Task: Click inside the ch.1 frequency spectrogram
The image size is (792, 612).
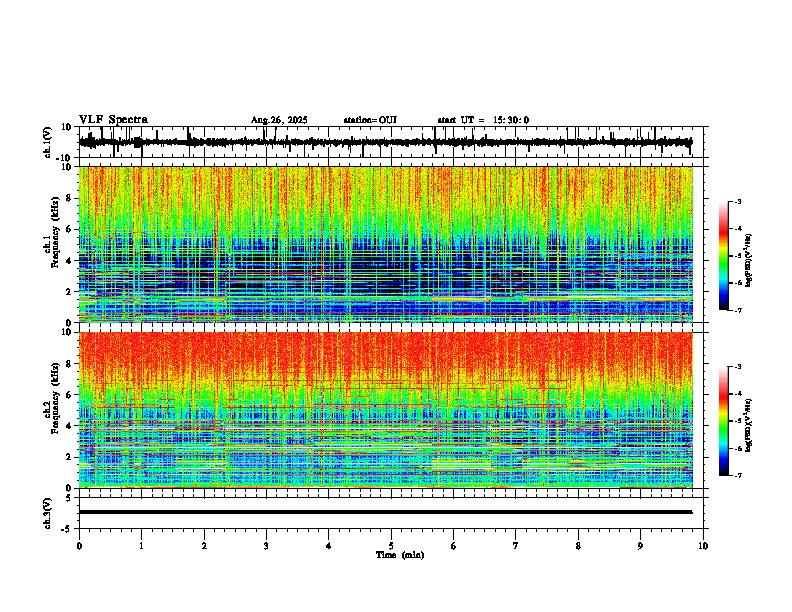Action: [385, 244]
